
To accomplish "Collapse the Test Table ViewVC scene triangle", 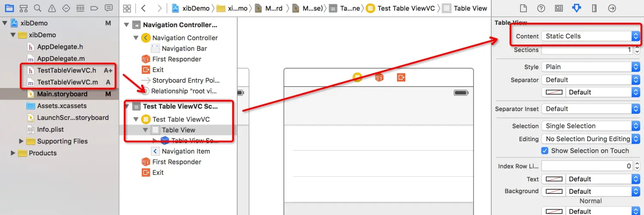I will [126, 106].
